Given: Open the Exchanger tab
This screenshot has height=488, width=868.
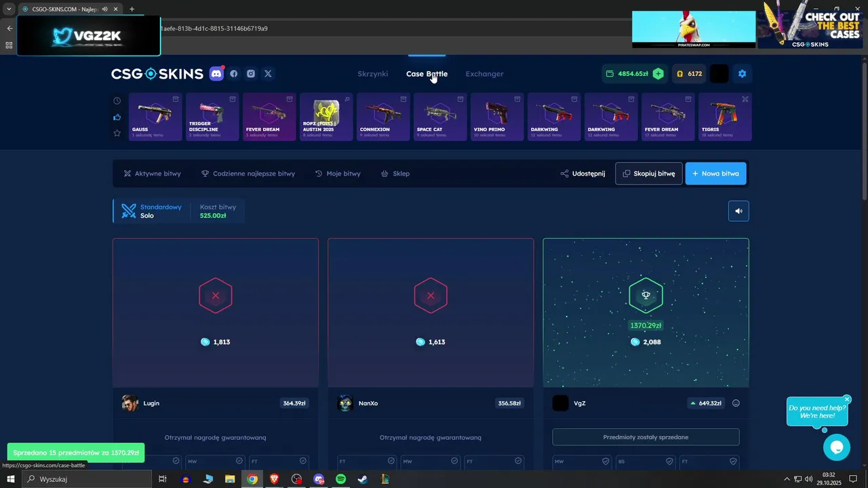Looking at the screenshot, I should pyautogui.click(x=484, y=74).
